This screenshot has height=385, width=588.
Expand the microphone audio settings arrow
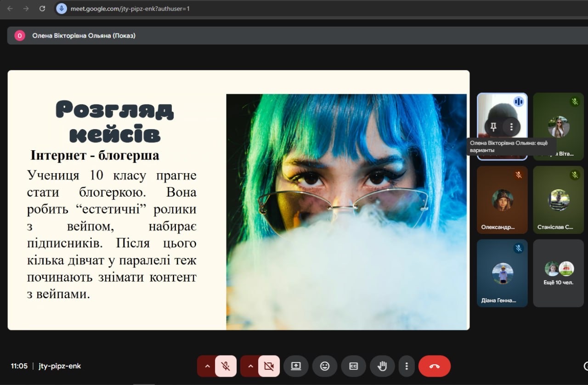click(x=207, y=366)
